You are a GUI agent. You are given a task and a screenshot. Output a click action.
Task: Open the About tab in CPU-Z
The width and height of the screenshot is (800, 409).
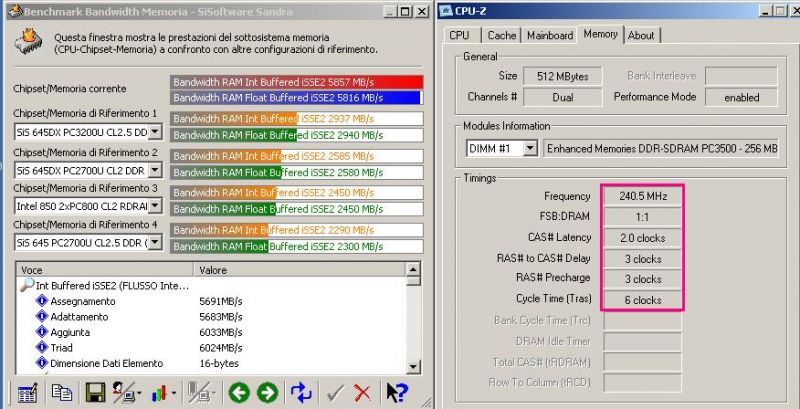point(641,35)
